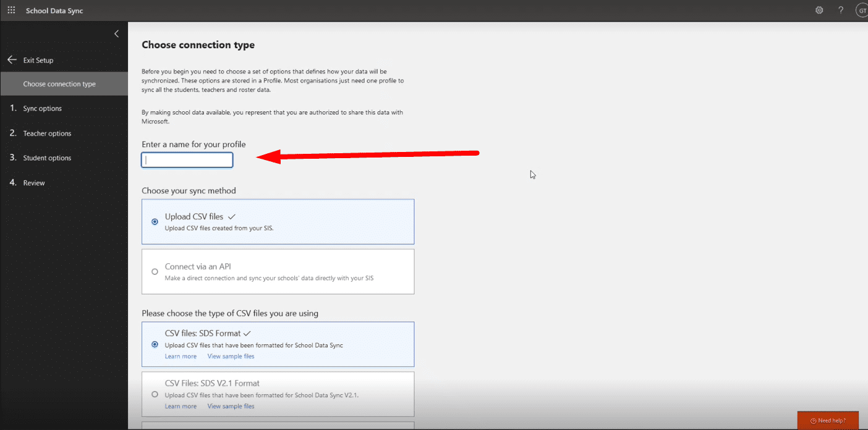Click the Enter a name for your profile label
868x430 pixels.
(x=194, y=145)
